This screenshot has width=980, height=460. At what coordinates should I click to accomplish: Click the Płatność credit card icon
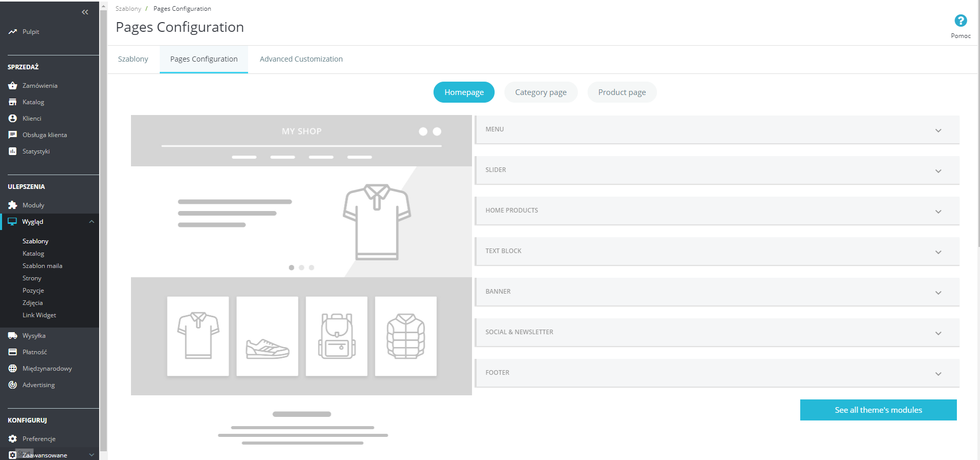click(13, 352)
